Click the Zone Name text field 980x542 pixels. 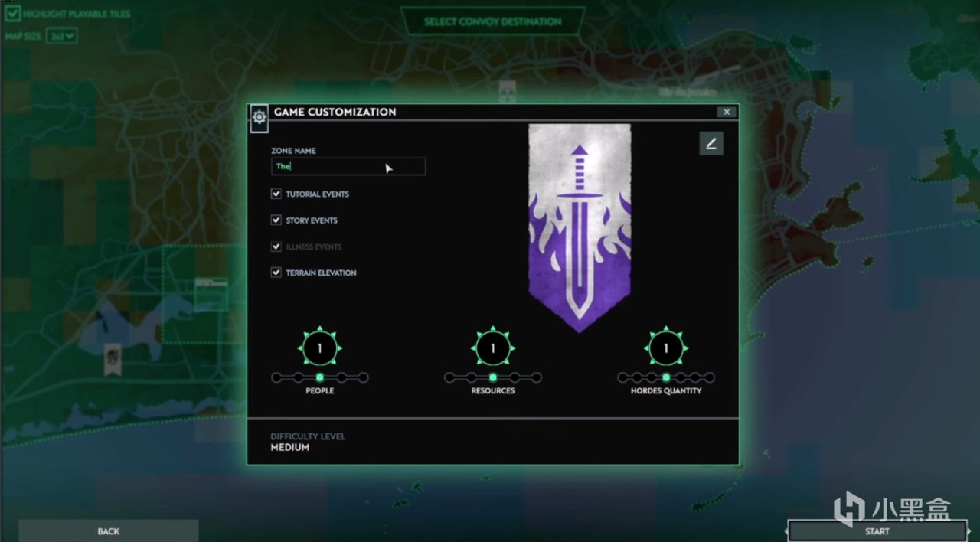[x=348, y=166]
